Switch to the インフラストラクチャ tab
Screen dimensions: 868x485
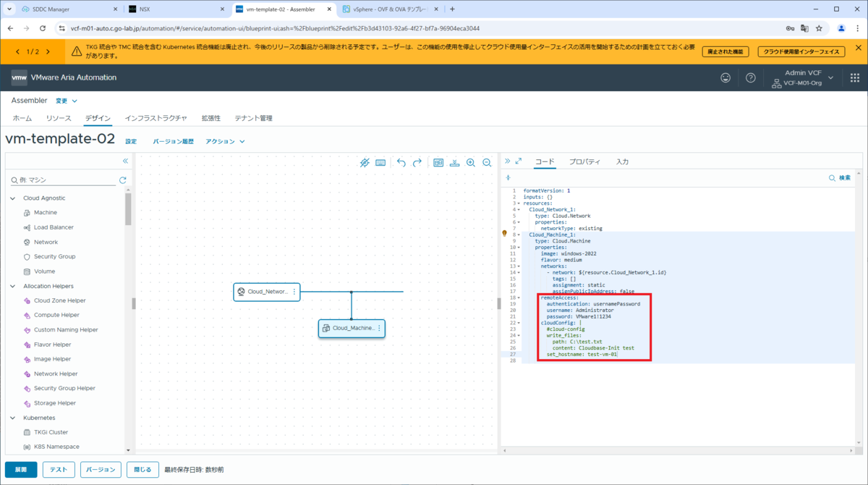(x=156, y=118)
